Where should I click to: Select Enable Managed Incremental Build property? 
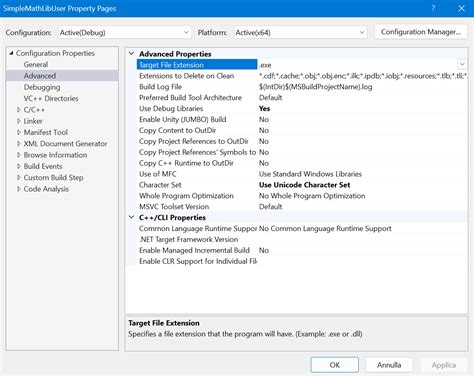[x=194, y=250]
